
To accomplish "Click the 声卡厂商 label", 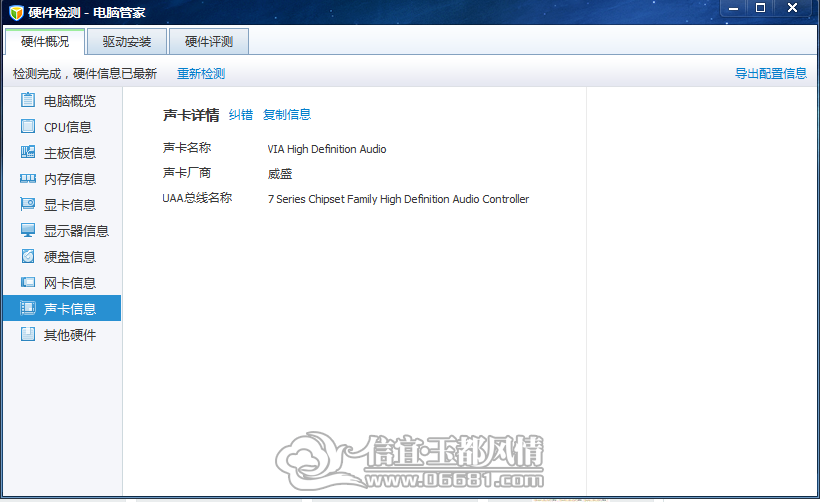I will pos(187,173).
